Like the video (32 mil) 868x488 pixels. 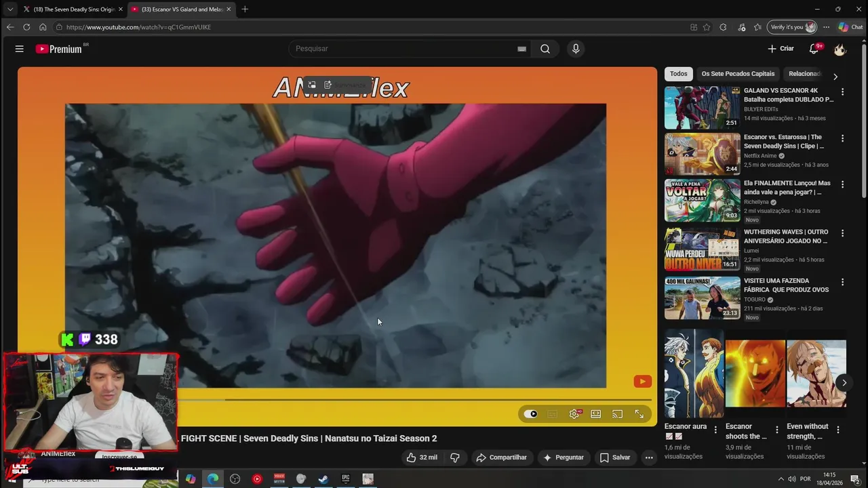coord(422,457)
